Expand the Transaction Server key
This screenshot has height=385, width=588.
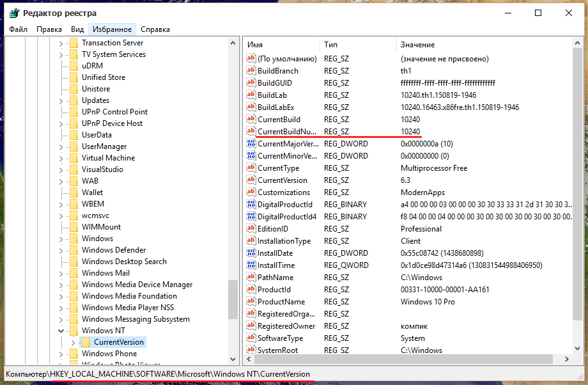pos(61,43)
